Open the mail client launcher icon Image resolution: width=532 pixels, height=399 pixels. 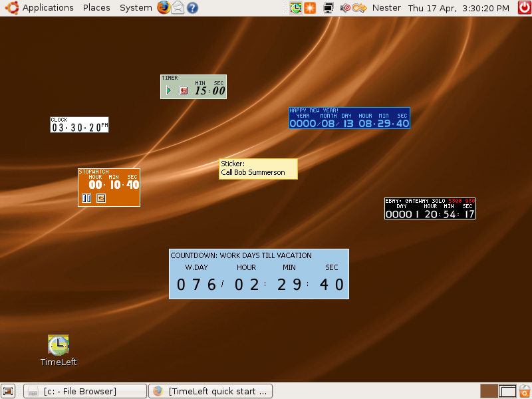click(x=178, y=7)
